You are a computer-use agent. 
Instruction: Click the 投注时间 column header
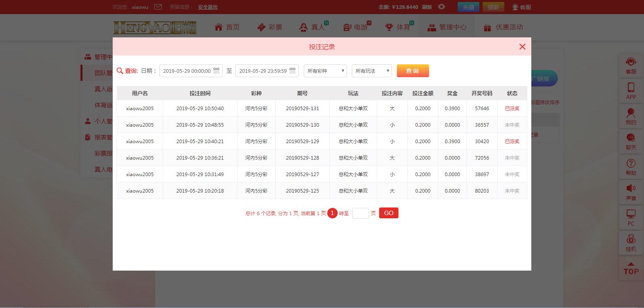coord(200,93)
